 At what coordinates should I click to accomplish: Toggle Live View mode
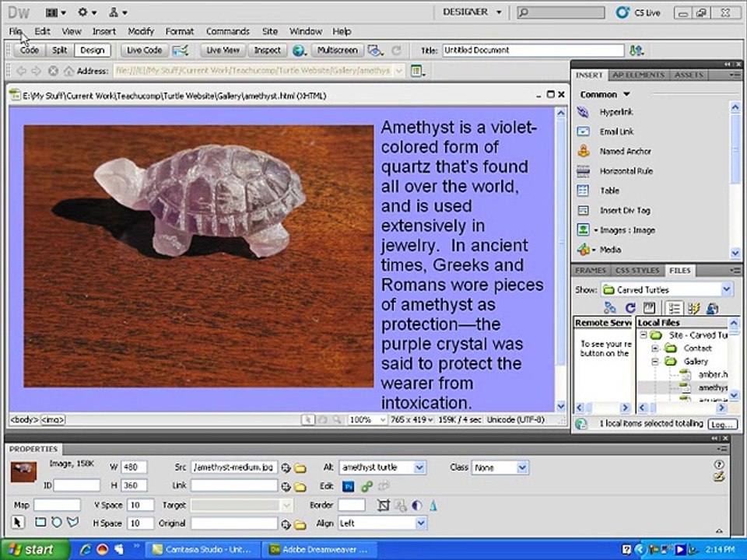pos(222,51)
